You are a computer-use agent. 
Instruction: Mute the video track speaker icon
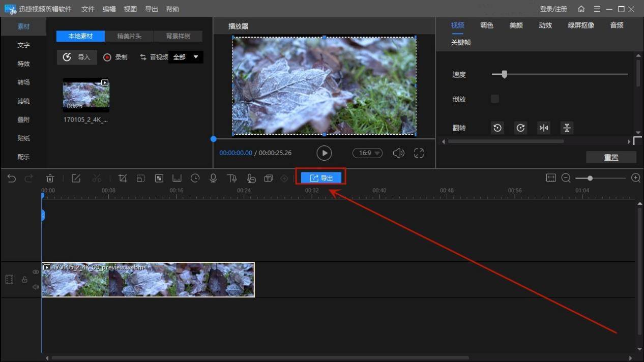[x=36, y=287]
